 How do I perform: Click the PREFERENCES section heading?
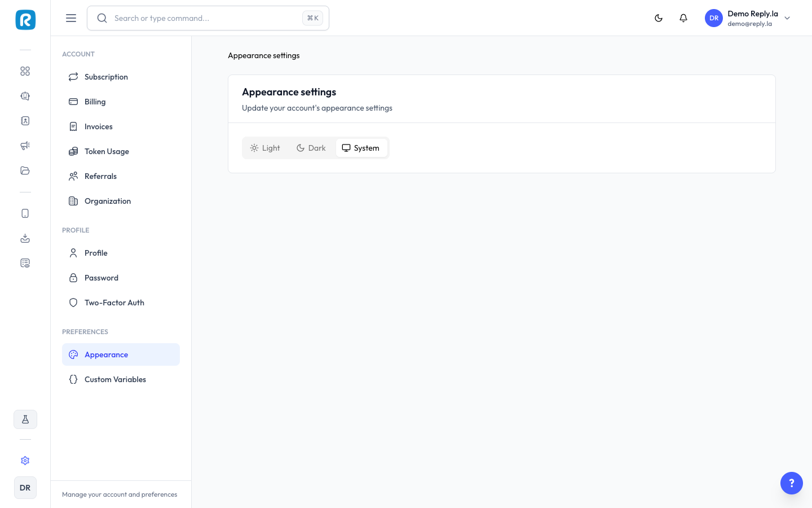click(x=85, y=332)
